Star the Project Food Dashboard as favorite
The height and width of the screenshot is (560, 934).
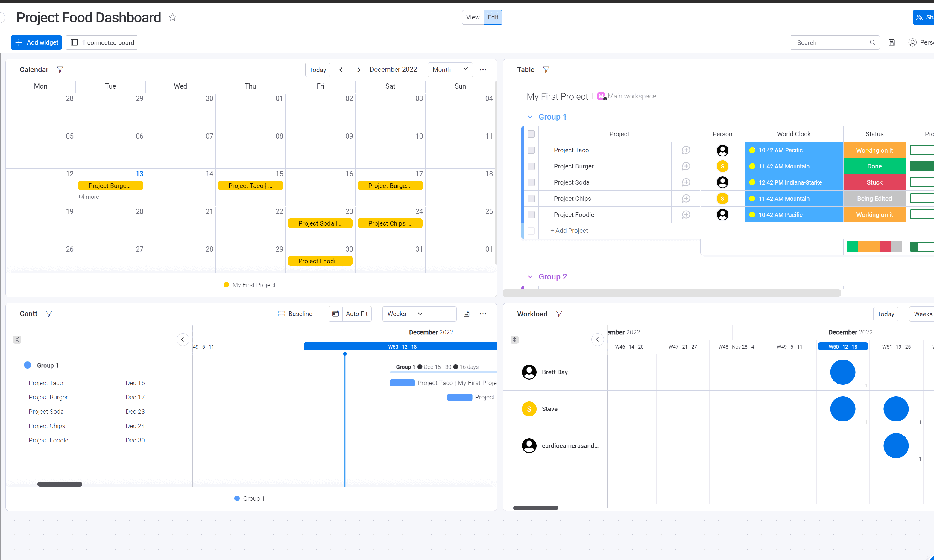pos(173,17)
